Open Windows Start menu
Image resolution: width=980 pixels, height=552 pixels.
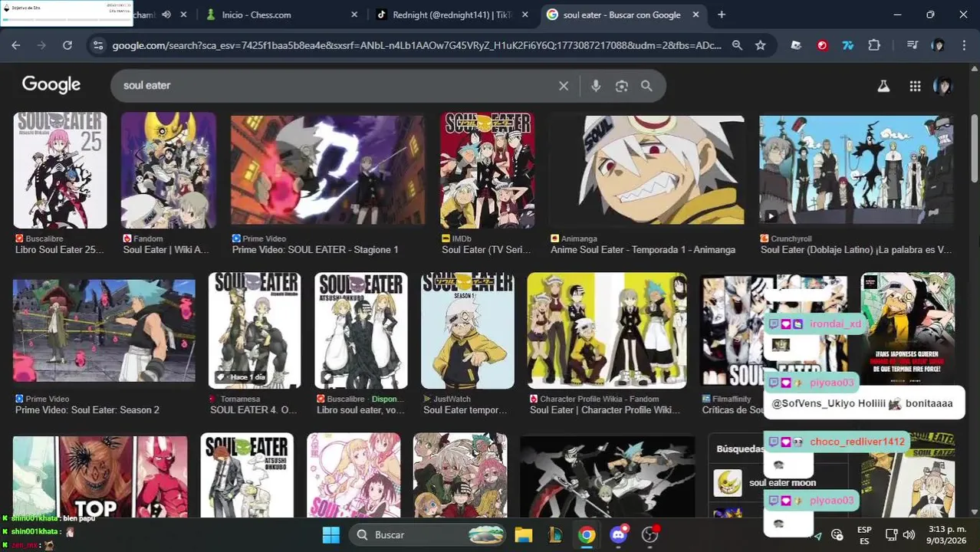[331, 535]
